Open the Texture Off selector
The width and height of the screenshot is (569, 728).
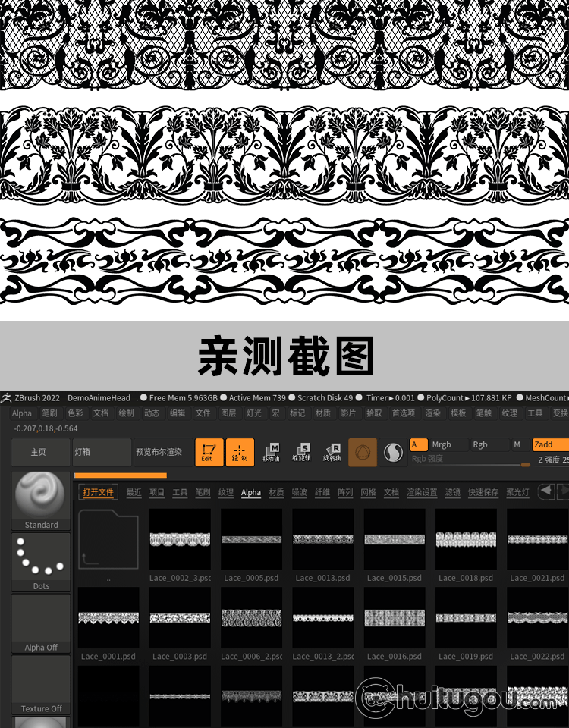[41, 685]
